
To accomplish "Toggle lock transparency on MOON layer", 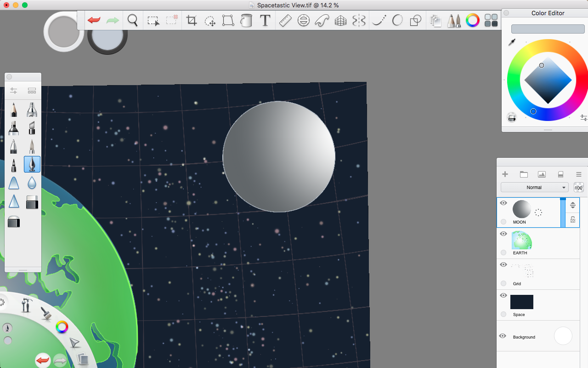I will click(x=573, y=220).
